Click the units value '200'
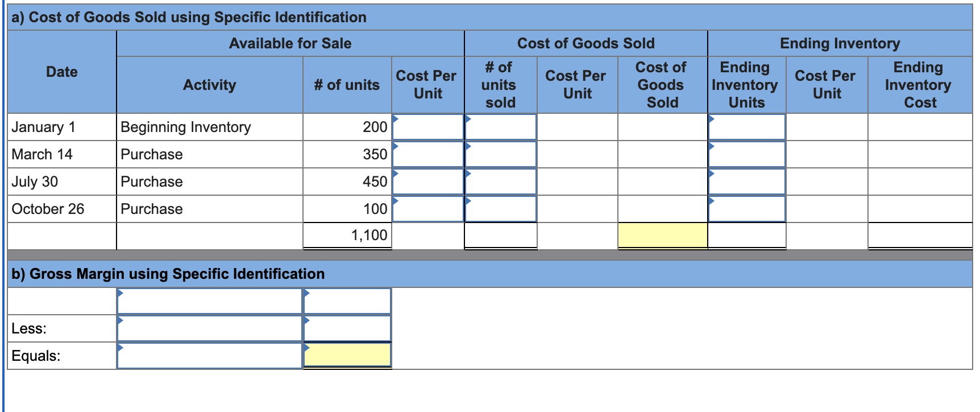This screenshot has height=412, width=980. [375, 127]
